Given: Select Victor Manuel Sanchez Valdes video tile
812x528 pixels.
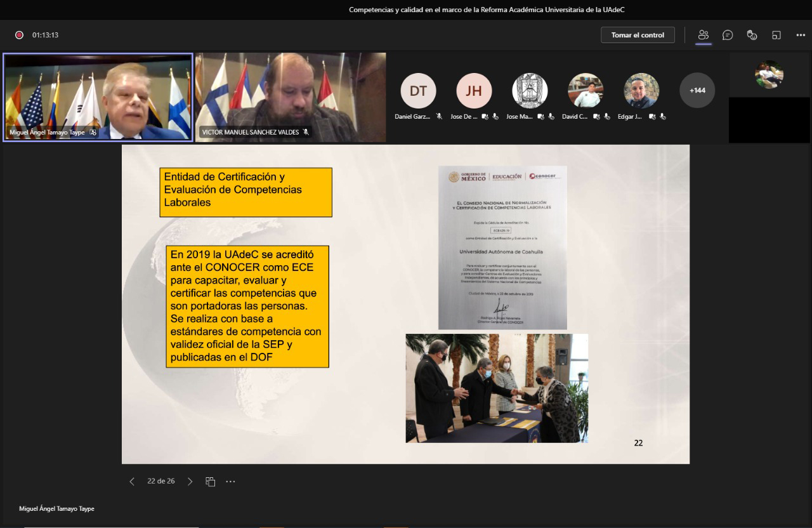Looking at the screenshot, I should pos(291,96).
